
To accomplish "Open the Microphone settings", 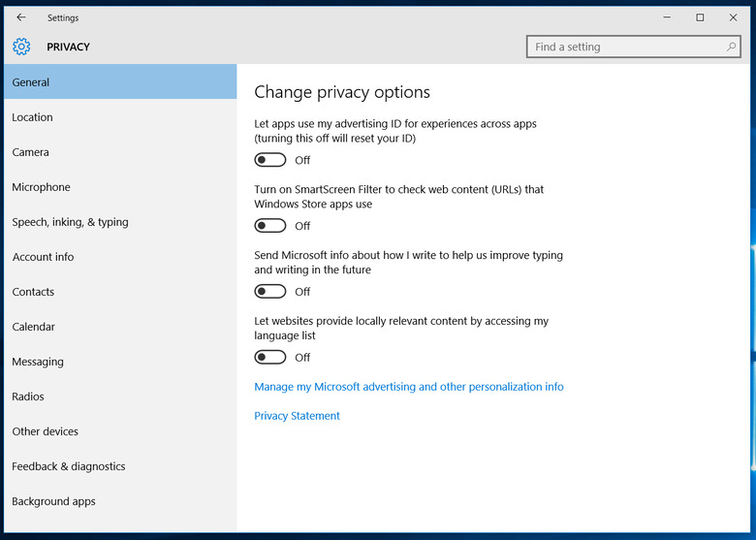I will 120,187.
